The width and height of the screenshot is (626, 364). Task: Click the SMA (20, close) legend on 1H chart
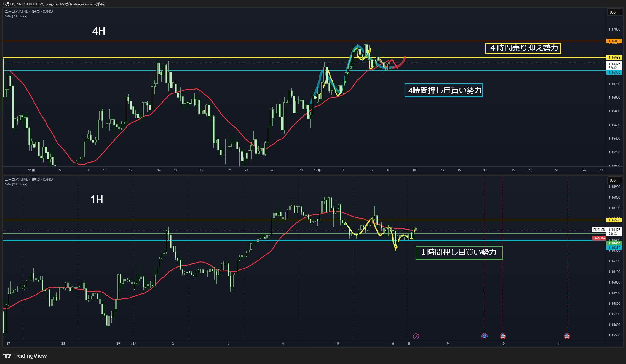point(16,184)
